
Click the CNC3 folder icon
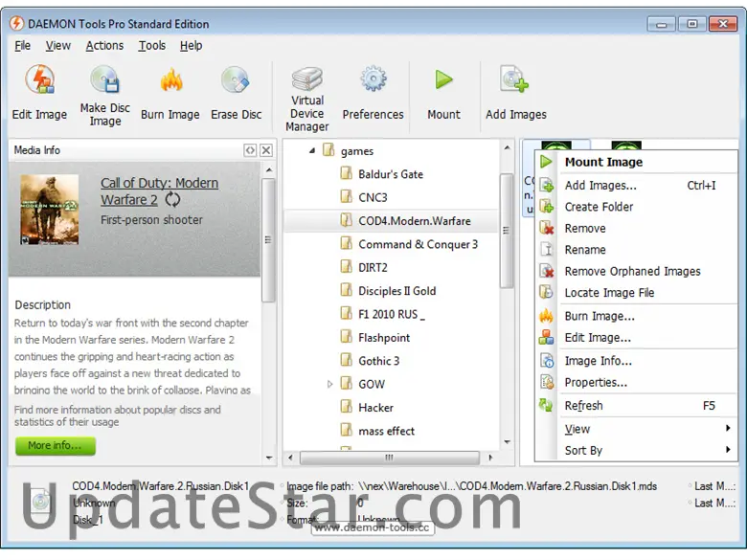click(x=347, y=196)
